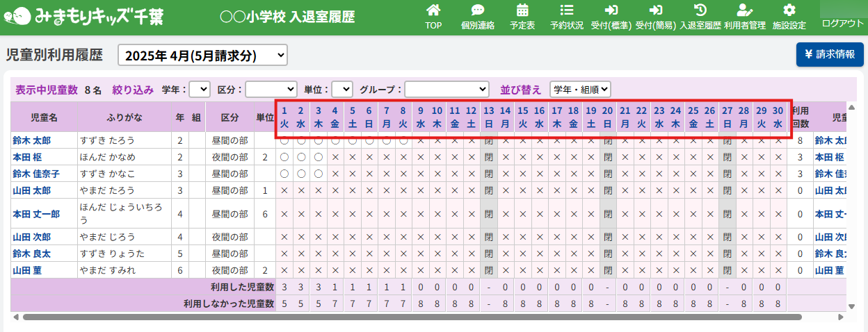Click the ログアウト link

tap(842, 23)
